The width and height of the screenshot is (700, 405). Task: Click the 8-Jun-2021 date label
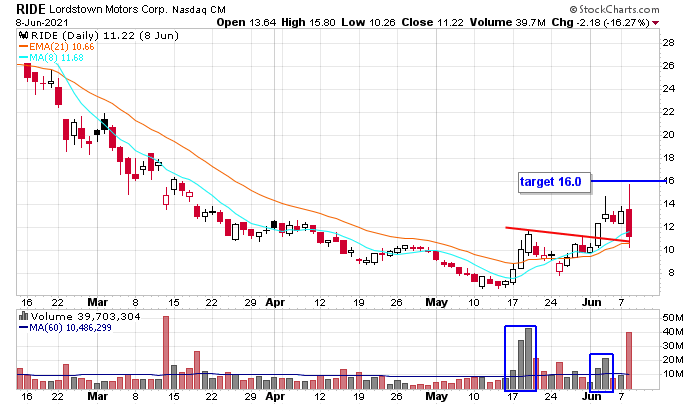42,22
